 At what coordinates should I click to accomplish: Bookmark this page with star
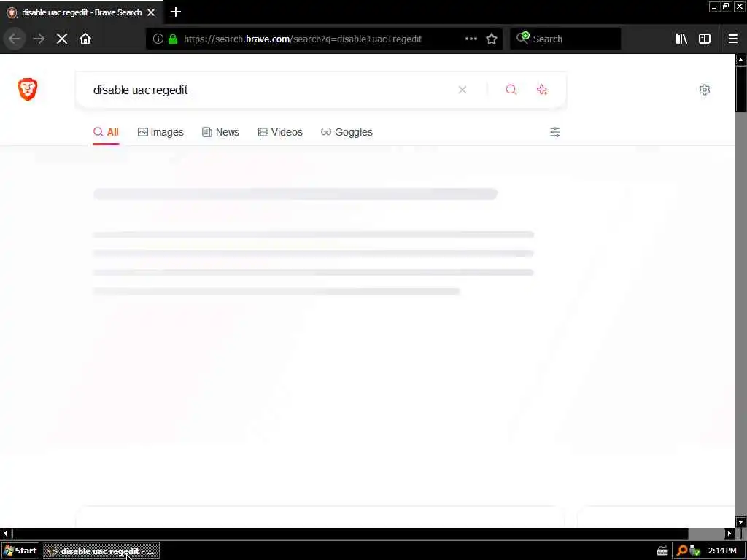pyautogui.click(x=492, y=39)
